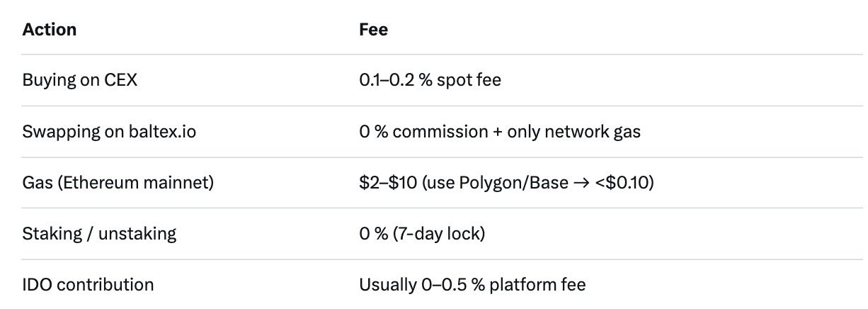Click the Usually 0–0.5 % platform fee cell
The width and height of the screenshot is (868, 309).
(472, 285)
